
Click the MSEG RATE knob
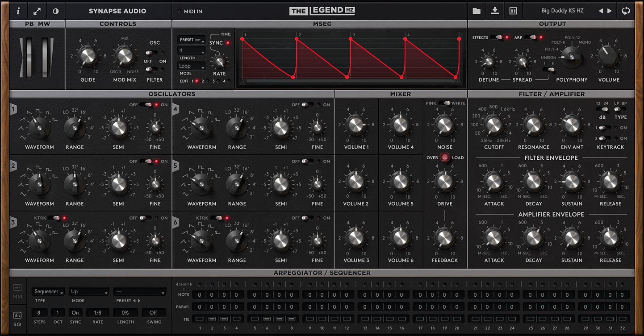(x=219, y=62)
